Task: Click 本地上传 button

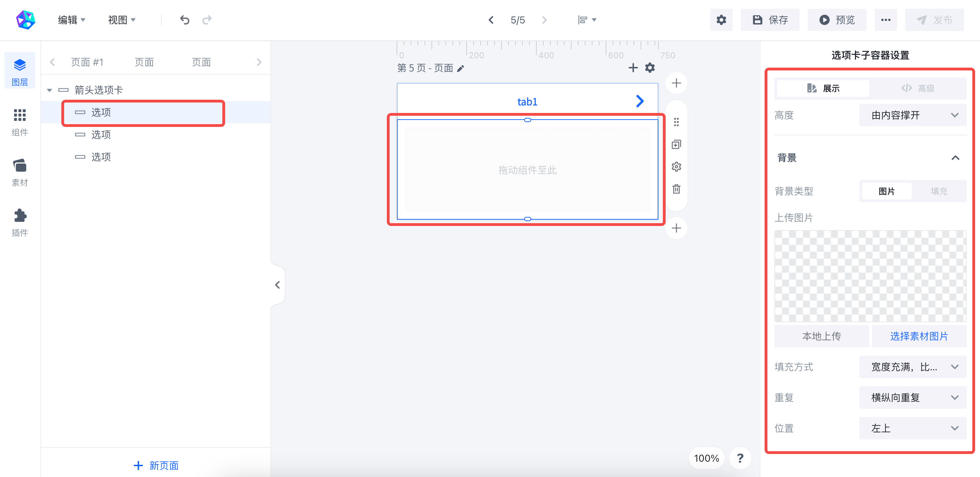Action: point(821,336)
